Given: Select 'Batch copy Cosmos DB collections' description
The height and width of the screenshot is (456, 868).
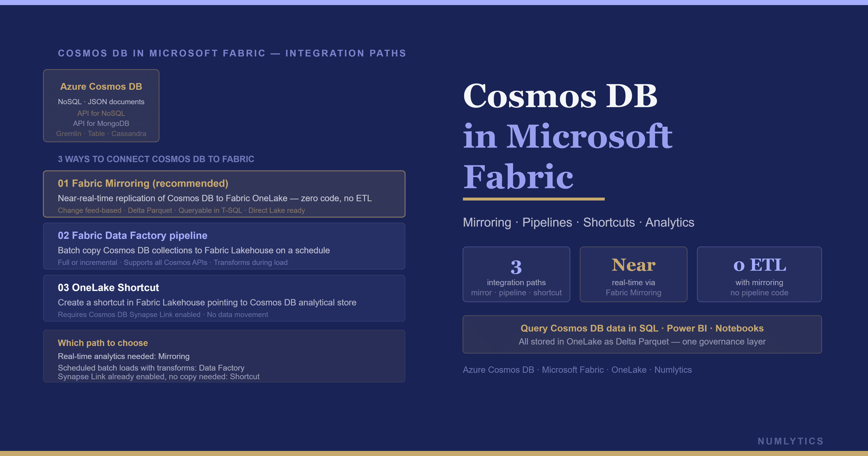Looking at the screenshot, I should coord(194,250).
